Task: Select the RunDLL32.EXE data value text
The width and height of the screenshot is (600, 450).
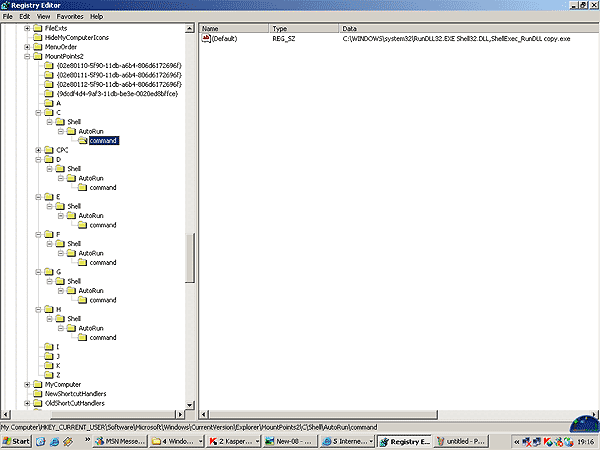Action: [456, 39]
